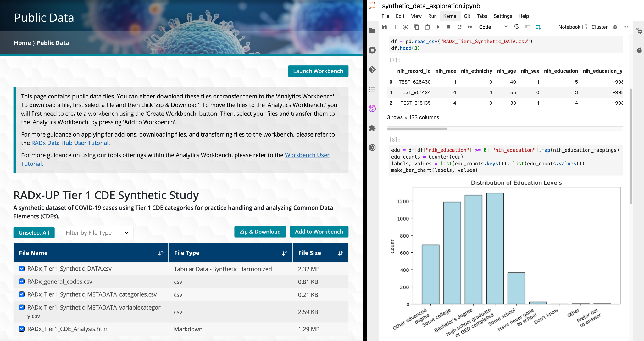
Task: Open the Settings menu
Action: pyautogui.click(x=503, y=16)
